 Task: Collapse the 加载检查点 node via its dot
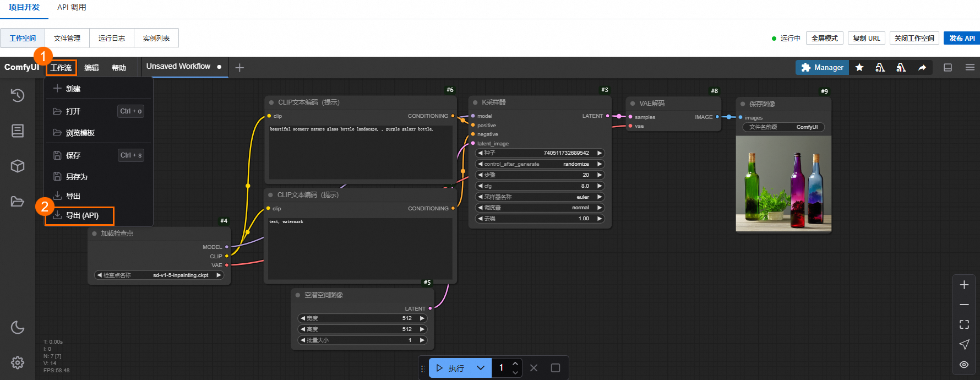click(94, 234)
